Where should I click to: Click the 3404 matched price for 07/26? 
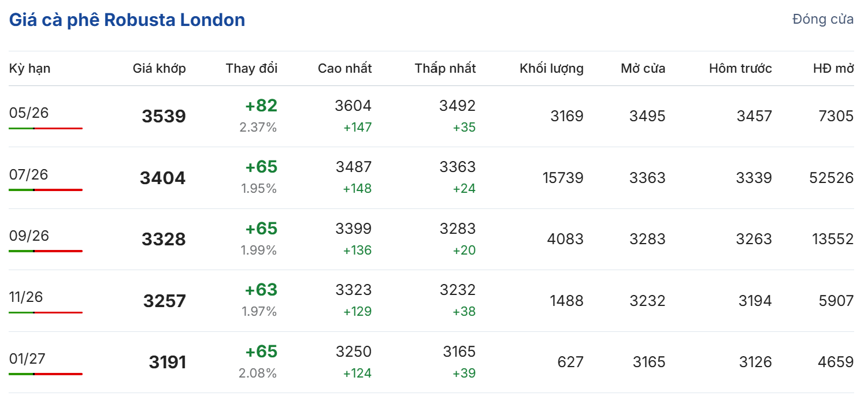tap(162, 178)
